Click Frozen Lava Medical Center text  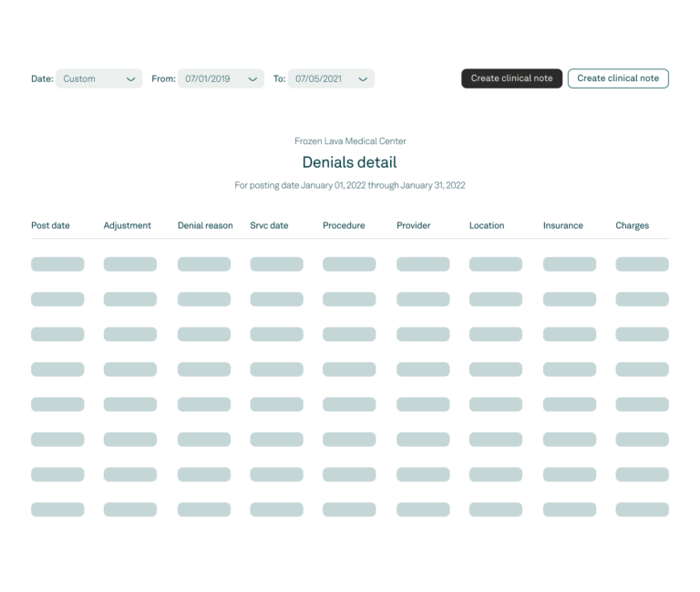click(x=350, y=141)
